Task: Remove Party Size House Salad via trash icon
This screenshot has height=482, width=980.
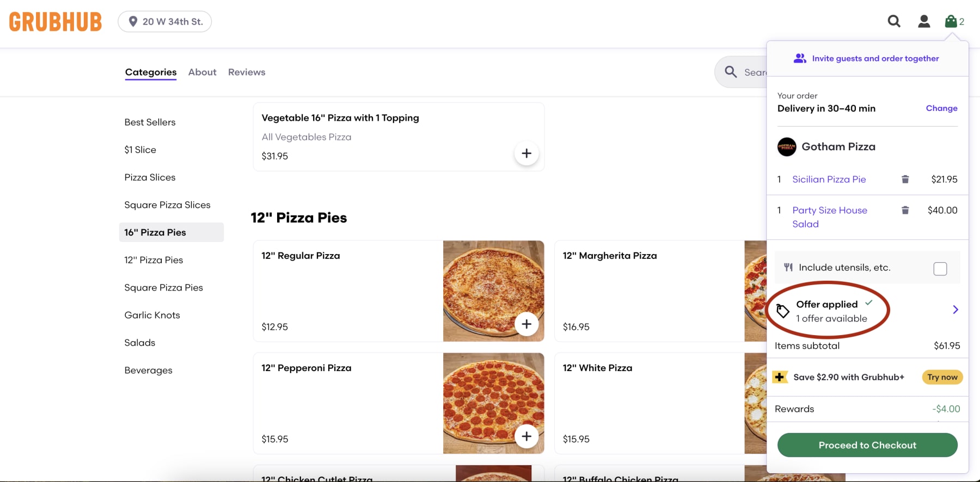Action: tap(905, 210)
